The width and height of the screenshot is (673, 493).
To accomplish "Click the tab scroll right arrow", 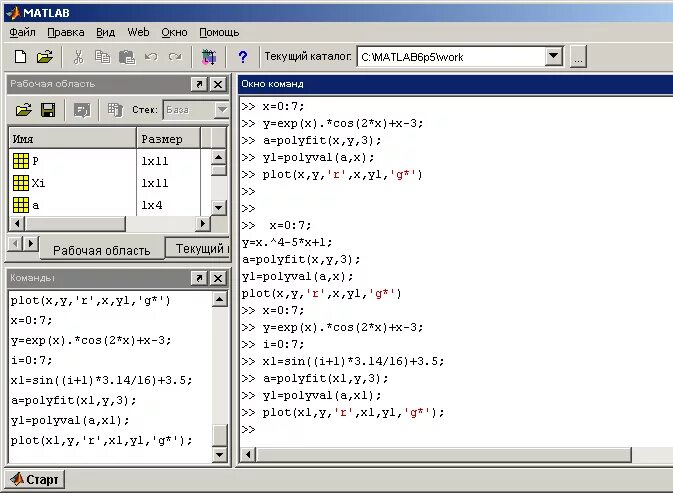I will [30, 244].
